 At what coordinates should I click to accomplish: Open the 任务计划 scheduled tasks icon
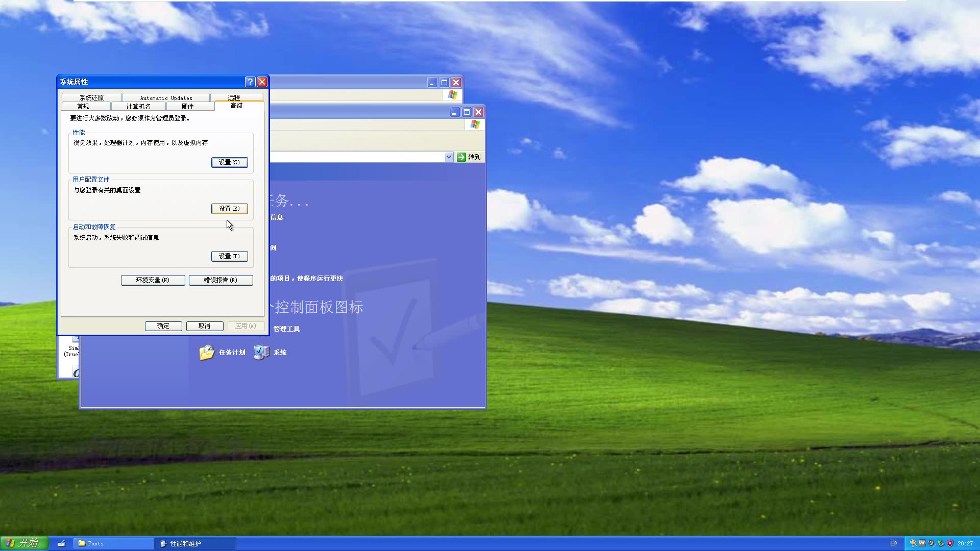222,353
